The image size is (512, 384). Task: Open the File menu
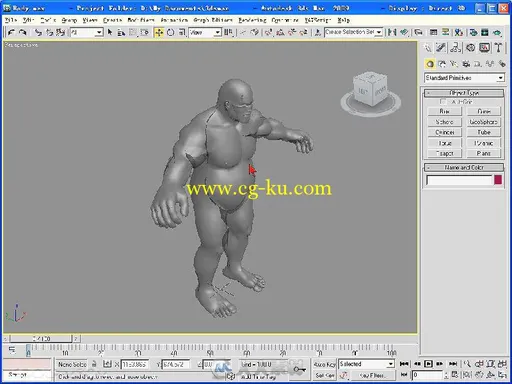point(11,20)
